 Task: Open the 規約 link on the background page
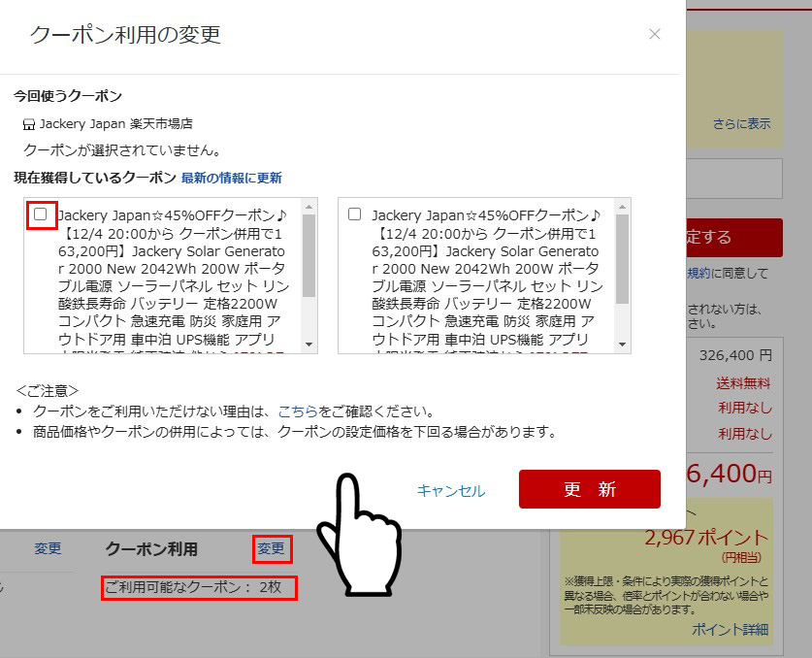click(698, 273)
